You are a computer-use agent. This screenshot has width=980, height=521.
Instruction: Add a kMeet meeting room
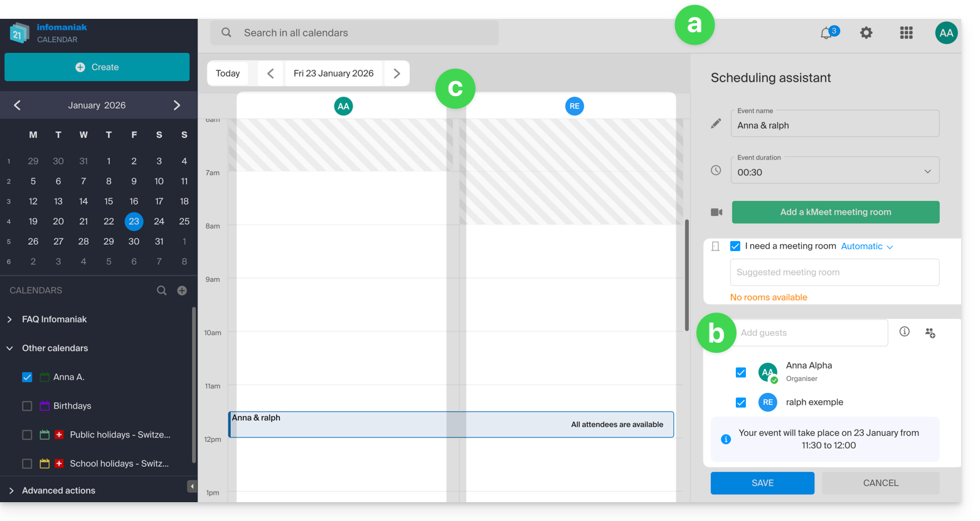click(835, 212)
